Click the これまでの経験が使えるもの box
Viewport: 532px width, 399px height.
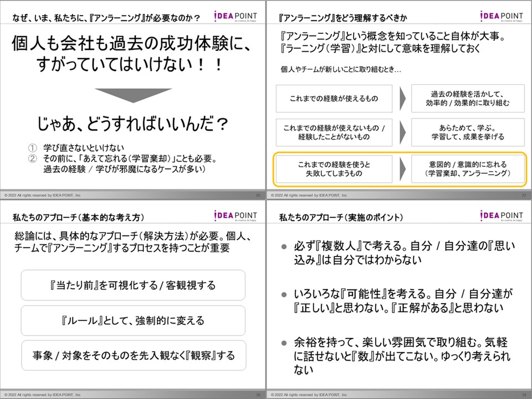tap(334, 99)
